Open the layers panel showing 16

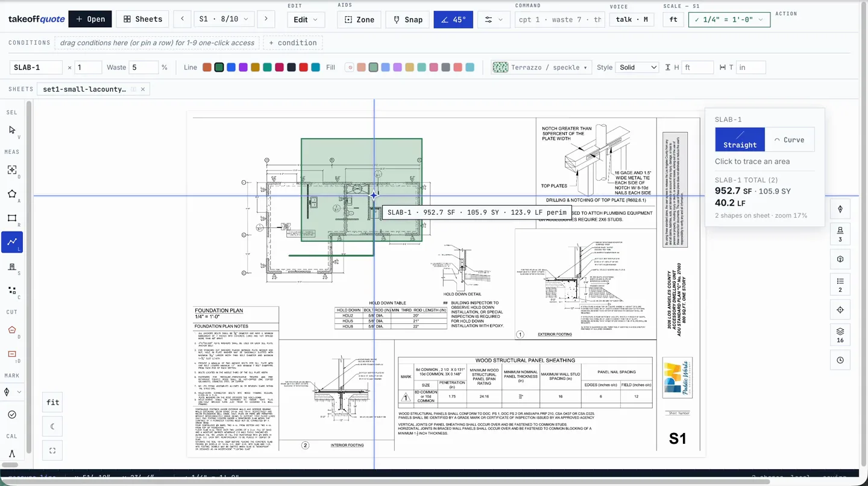click(x=840, y=335)
